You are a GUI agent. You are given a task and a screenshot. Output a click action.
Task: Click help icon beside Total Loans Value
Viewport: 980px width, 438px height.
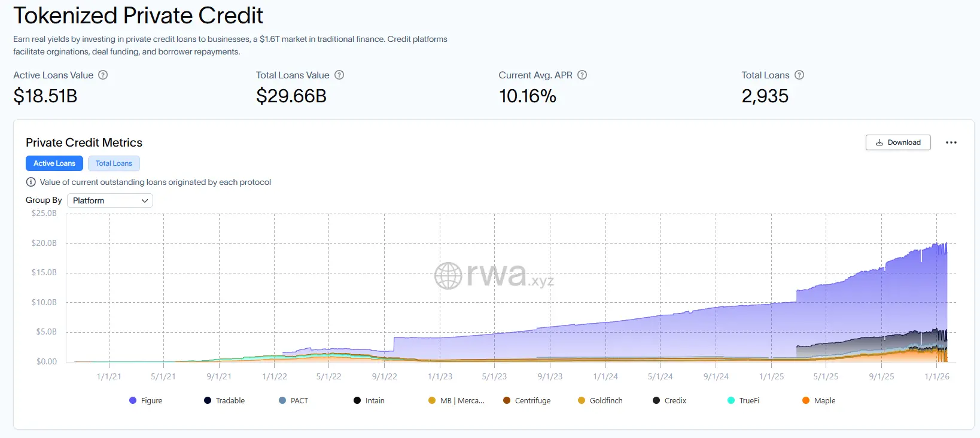pyautogui.click(x=339, y=75)
